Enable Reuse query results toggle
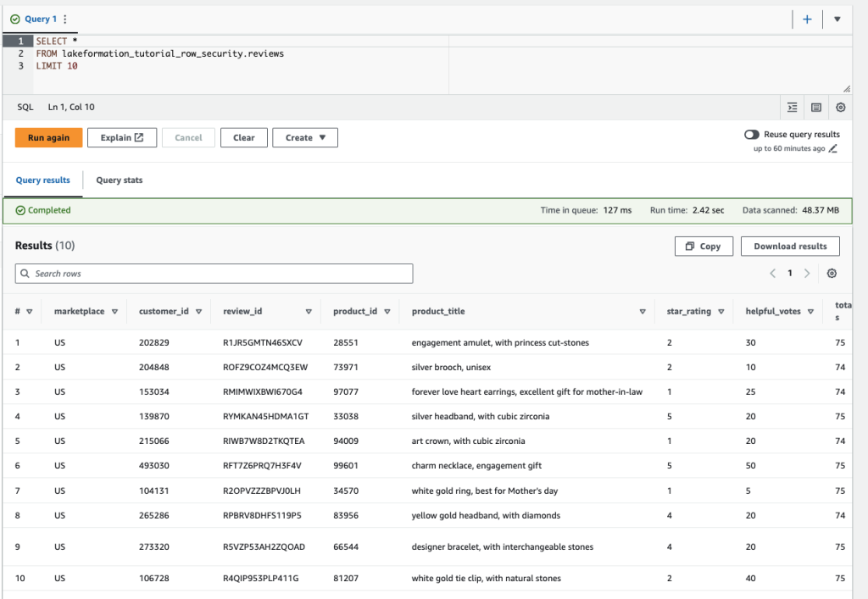Image resolution: width=868 pixels, height=599 pixels. (751, 135)
